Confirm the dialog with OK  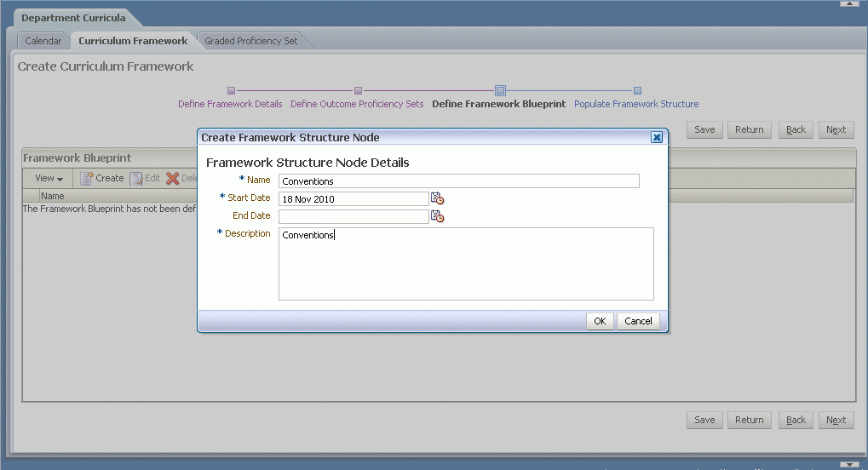tap(600, 321)
